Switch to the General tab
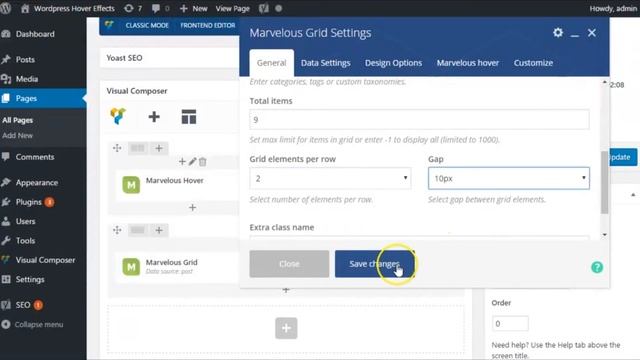Image resolution: width=640 pixels, height=360 pixels. (x=271, y=63)
